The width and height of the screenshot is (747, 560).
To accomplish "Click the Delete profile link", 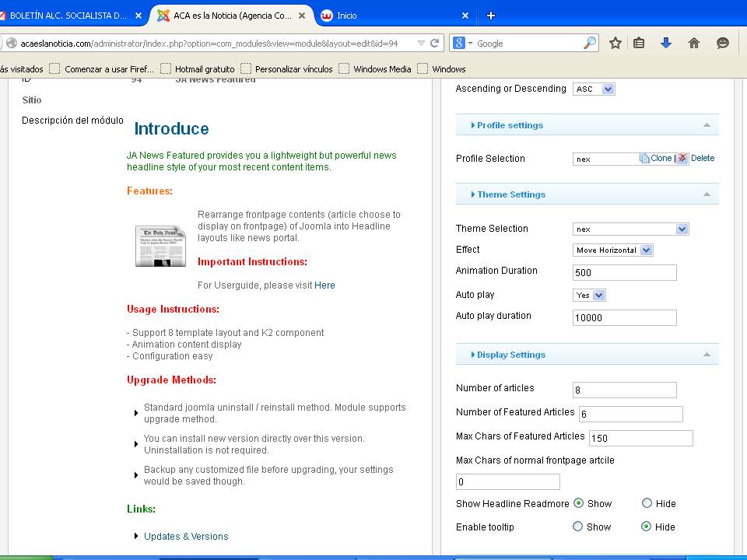I will [703, 158].
